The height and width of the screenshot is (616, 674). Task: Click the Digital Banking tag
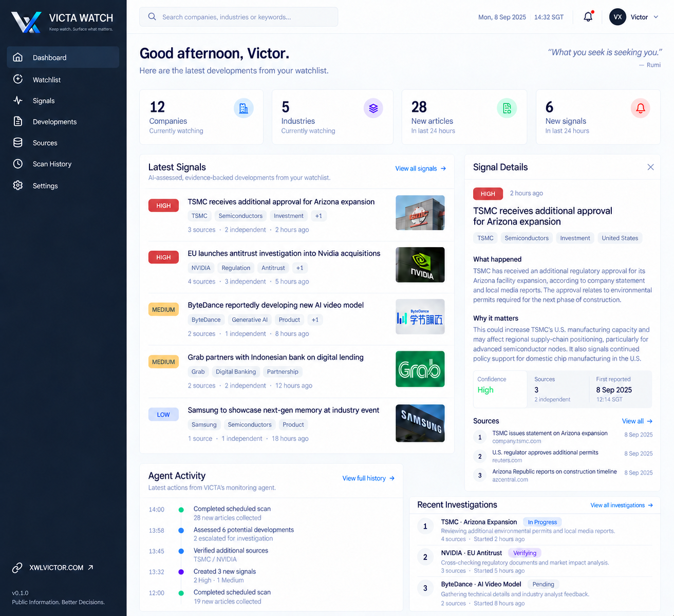[x=236, y=371]
